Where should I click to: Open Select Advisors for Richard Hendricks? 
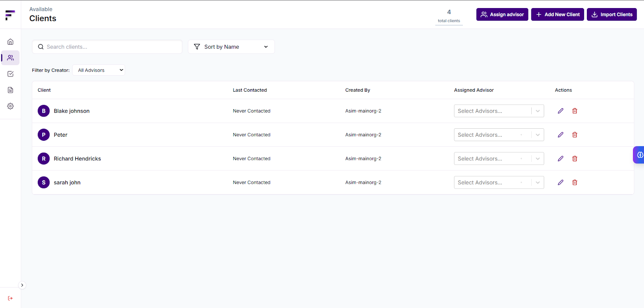(x=499, y=158)
